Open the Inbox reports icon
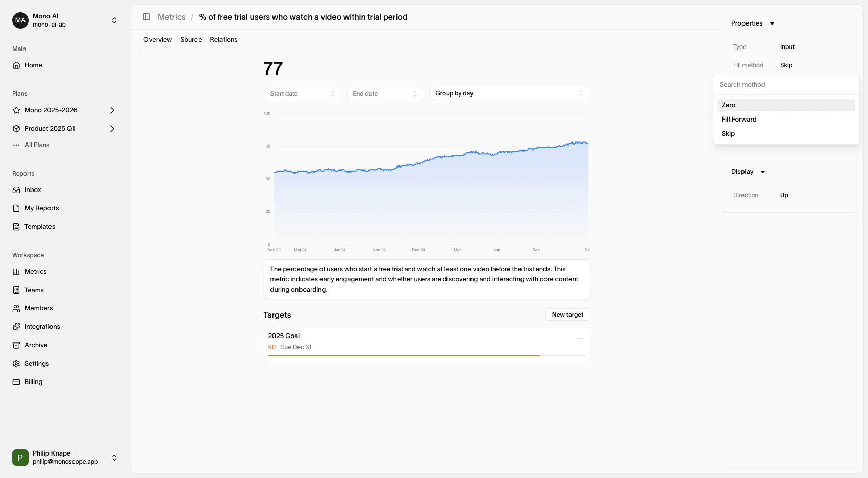The image size is (868, 478). pyautogui.click(x=16, y=190)
